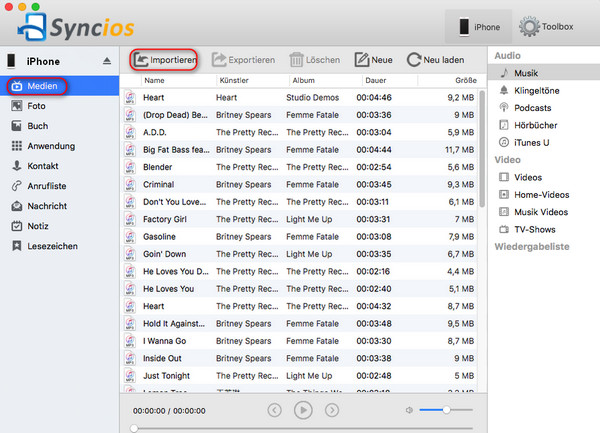Sort by the Album column header
This screenshot has width=600, height=433.
click(325, 80)
